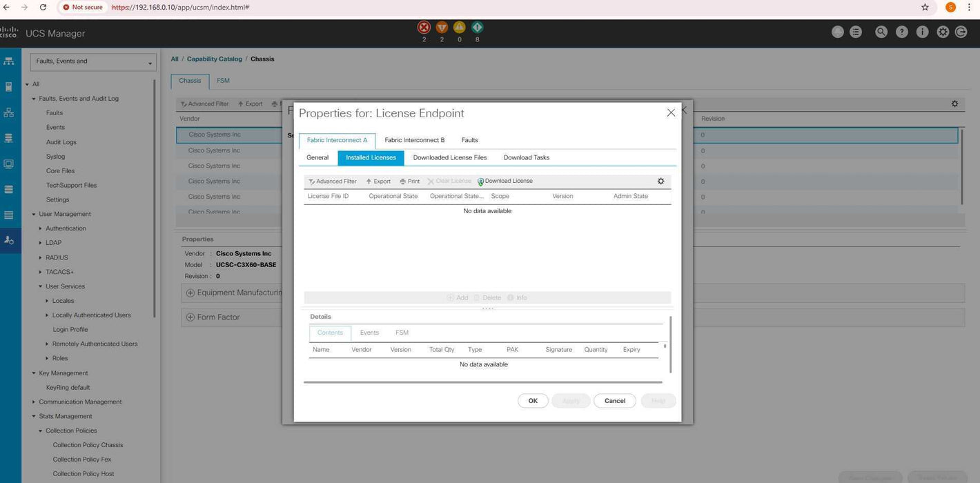Switch to the Details FSM tab
This screenshot has height=483, width=980.
pyautogui.click(x=402, y=333)
